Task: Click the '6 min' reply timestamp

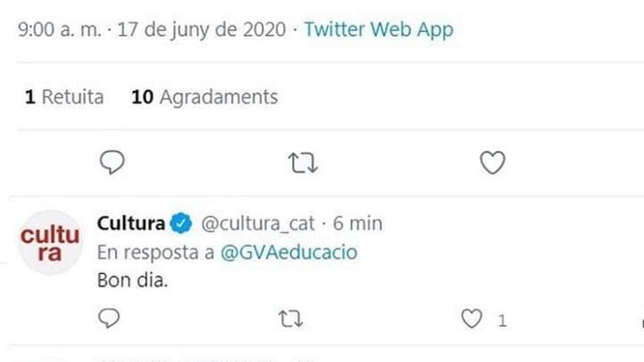Action: 357,223
